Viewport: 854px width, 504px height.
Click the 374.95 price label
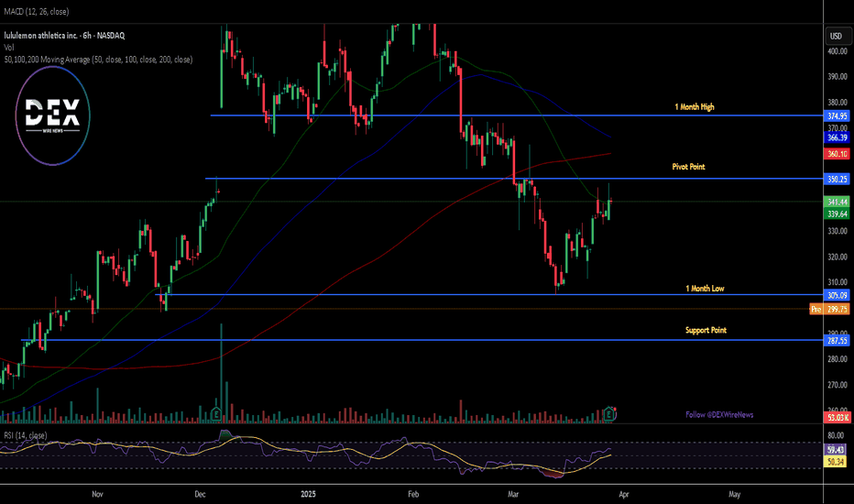click(x=838, y=116)
